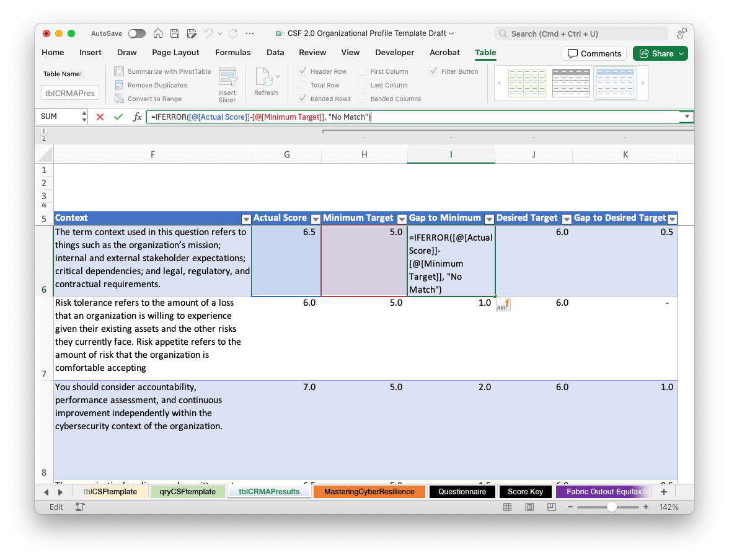Image resolution: width=729 pixels, height=560 pixels.
Task: Click the zoom out minus button
Action: [570, 507]
